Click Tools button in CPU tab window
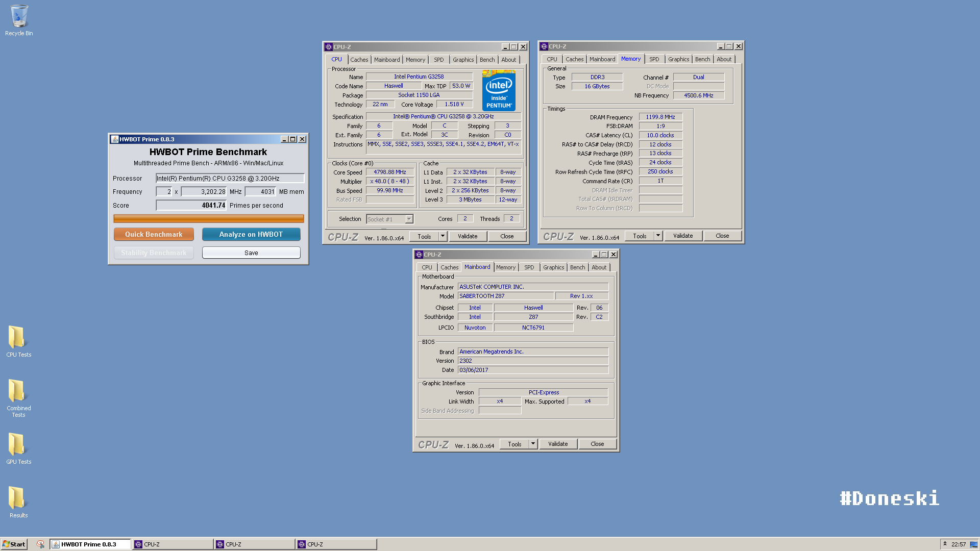This screenshot has width=980, height=551. (x=424, y=236)
